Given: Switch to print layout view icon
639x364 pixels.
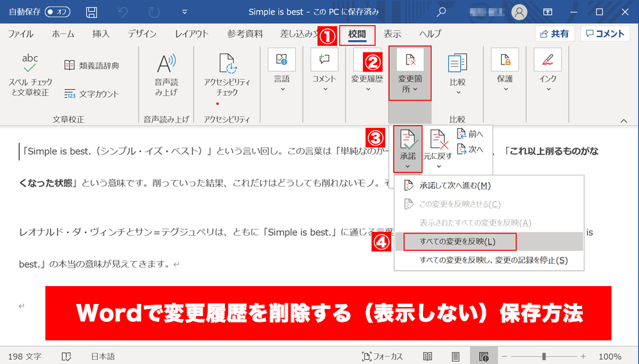Looking at the screenshot, I should [x=456, y=357].
